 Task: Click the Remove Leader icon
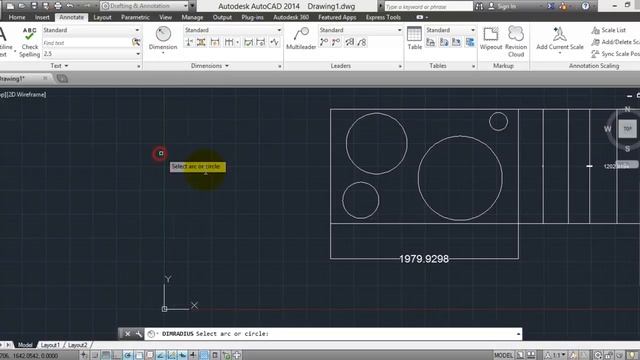pos(336,42)
